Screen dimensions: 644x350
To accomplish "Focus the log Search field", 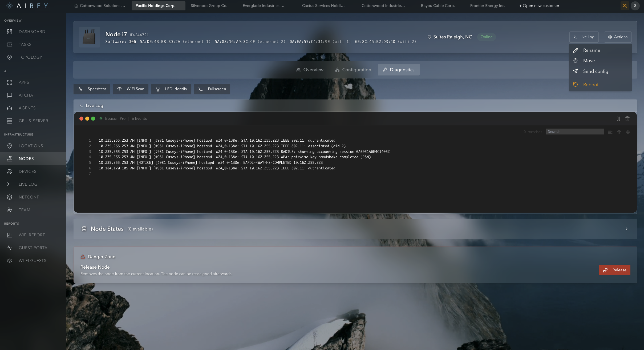I will 575,132.
